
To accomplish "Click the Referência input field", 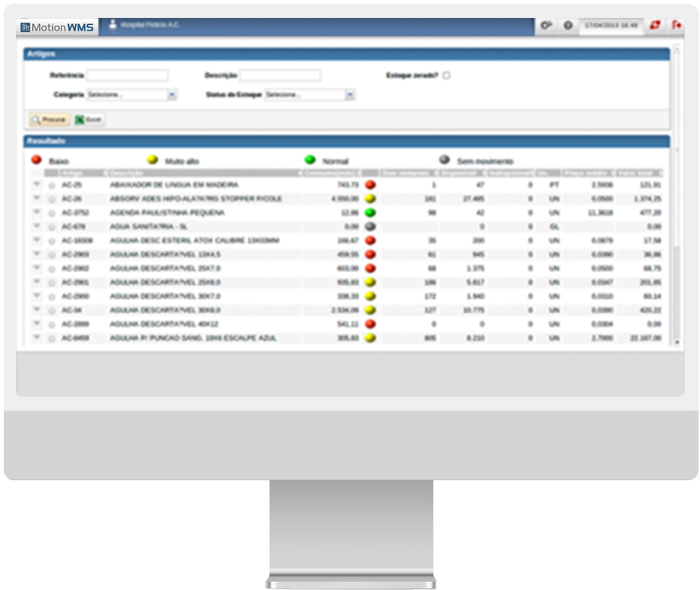I will (x=127, y=76).
